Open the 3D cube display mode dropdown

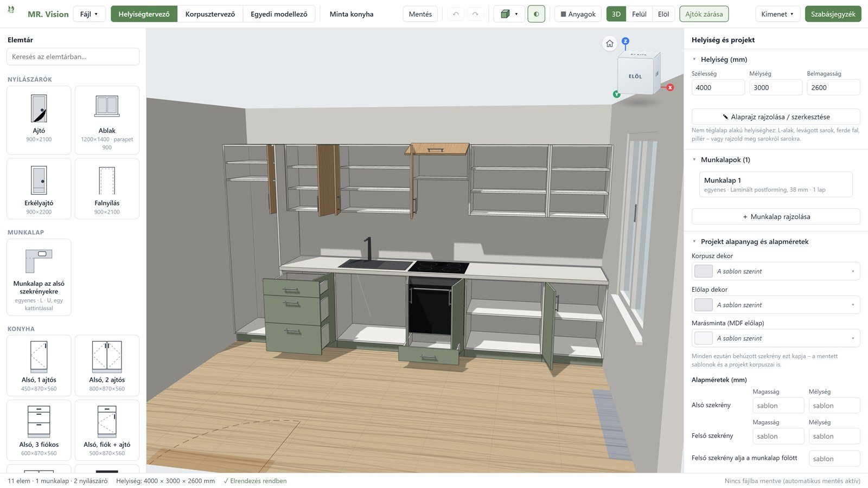509,14
